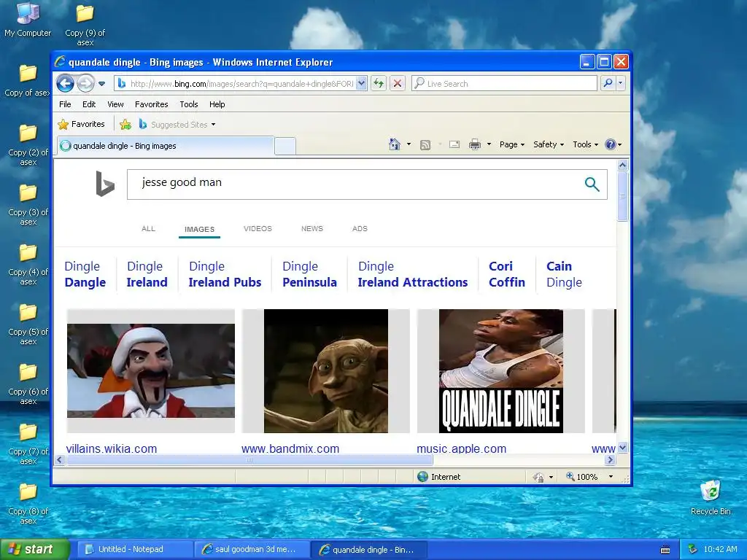
Task: Click the Windows Start button
Action: (34, 550)
